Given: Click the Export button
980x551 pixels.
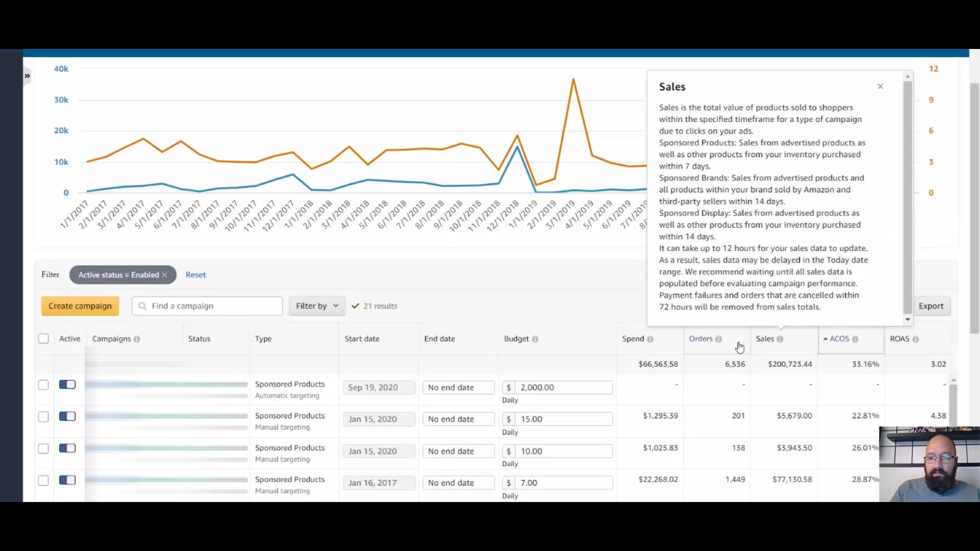Looking at the screenshot, I should (x=931, y=306).
